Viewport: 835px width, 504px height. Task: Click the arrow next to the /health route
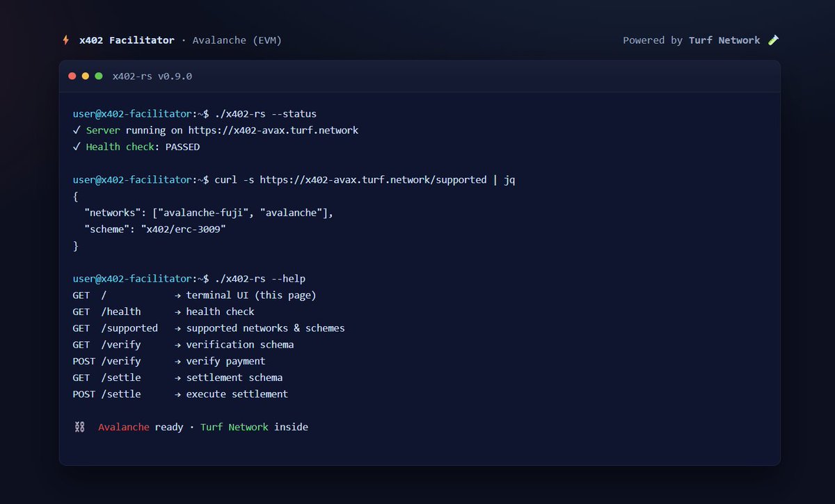tap(178, 311)
